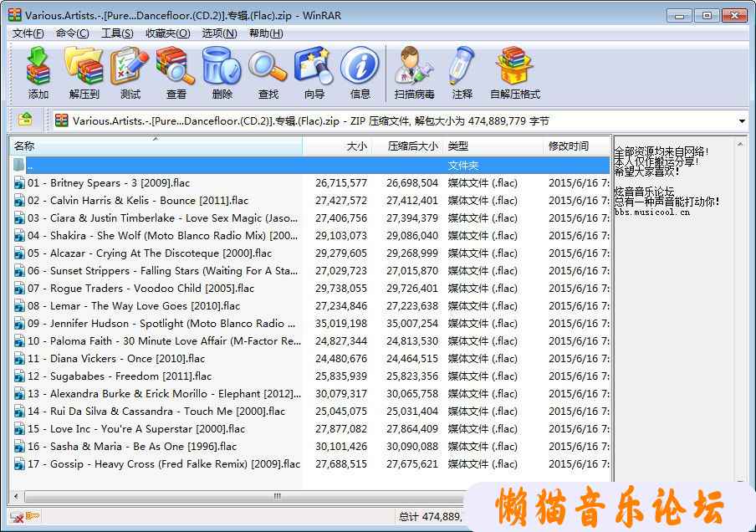This screenshot has height=532, width=756.
Task: Go up one folder level icon
Action: tap(25, 120)
